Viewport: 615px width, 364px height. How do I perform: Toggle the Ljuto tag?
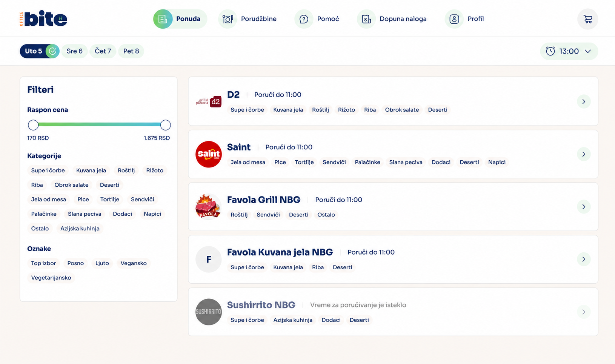[x=102, y=263]
